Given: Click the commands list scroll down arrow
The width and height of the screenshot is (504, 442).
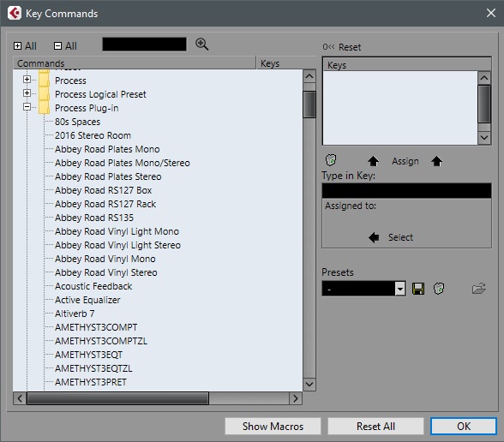Looking at the screenshot, I should click(309, 384).
